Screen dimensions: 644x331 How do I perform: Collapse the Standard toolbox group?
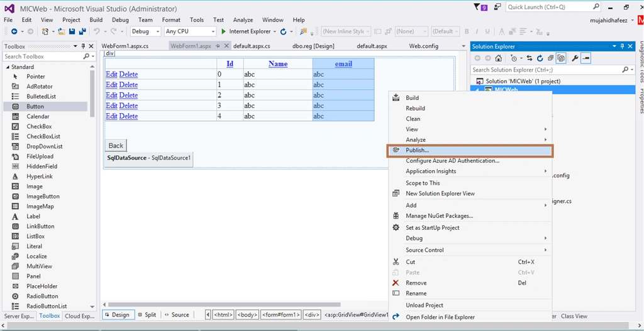(8, 67)
